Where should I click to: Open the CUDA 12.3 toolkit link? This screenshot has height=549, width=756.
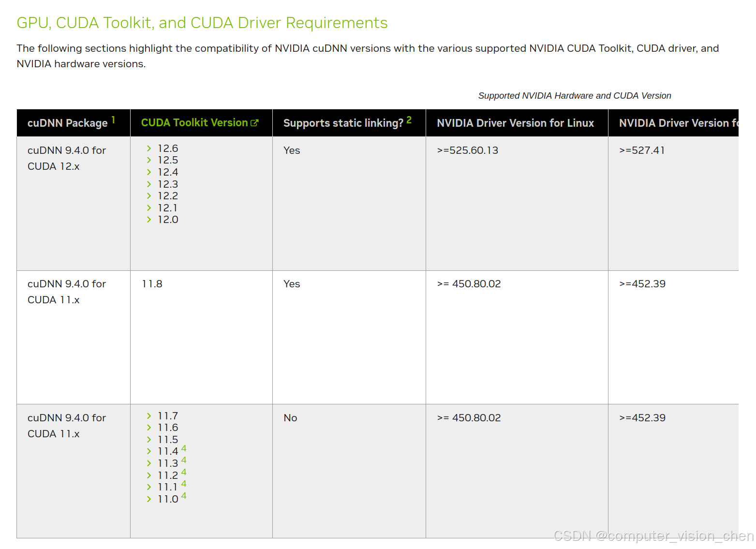pyautogui.click(x=168, y=184)
